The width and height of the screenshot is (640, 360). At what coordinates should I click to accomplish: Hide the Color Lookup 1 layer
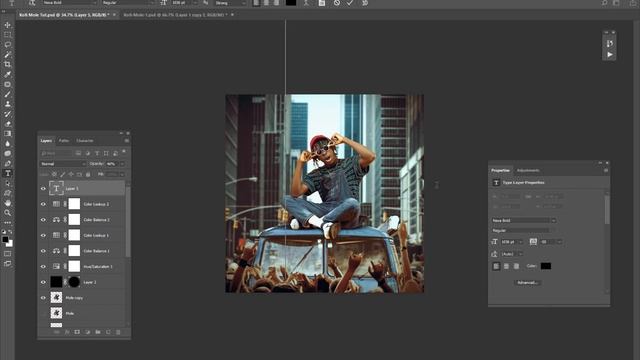pos(43,235)
